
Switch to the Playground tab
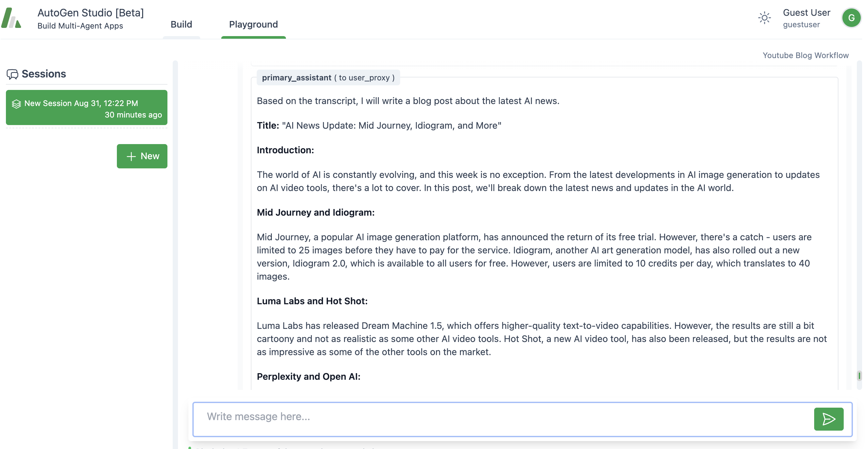coord(254,24)
